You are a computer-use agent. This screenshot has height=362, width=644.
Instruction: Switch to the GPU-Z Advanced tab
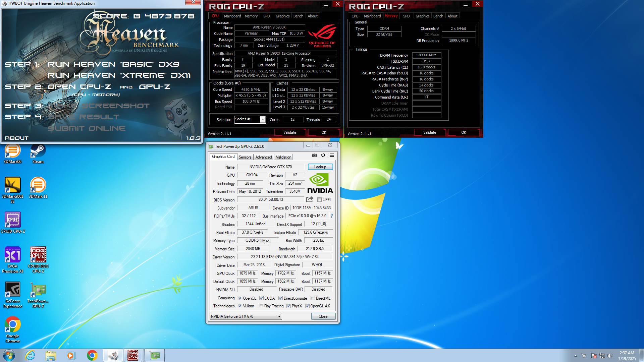(264, 157)
